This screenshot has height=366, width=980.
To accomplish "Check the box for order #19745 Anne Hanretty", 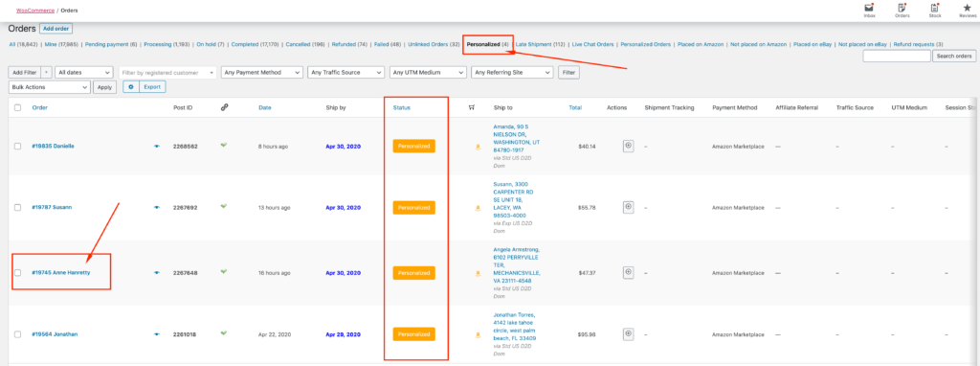I will pyautogui.click(x=17, y=273).
